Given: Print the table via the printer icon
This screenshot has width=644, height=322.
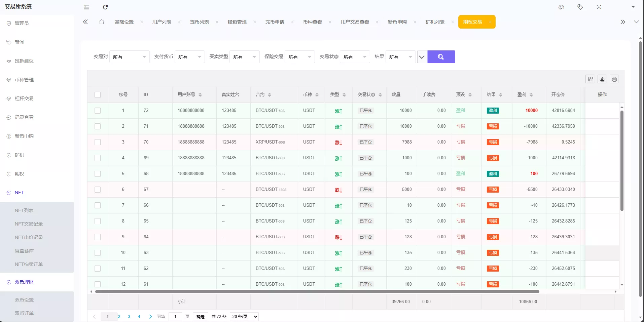Looking at the screenshot, I should [x=614, y=79].
